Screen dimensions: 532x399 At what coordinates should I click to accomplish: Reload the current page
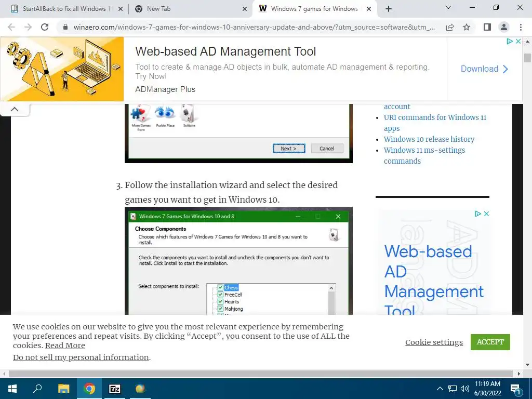coord(45,27)
